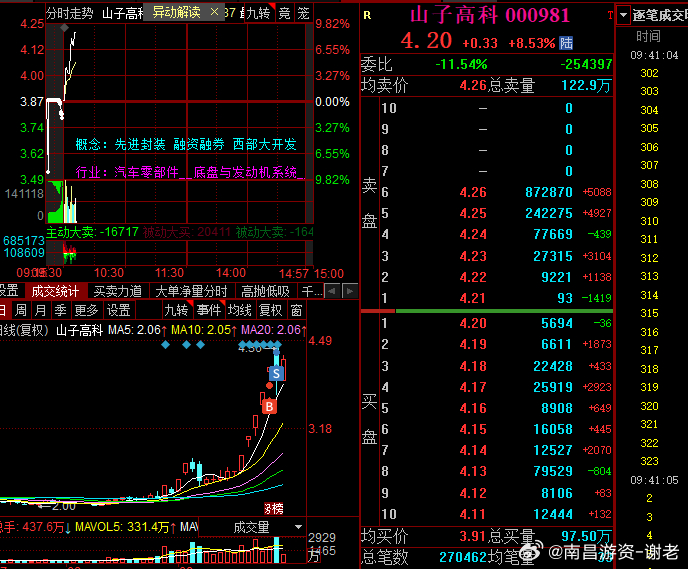The image size is (688, 569).
Task: Click the first blue diamond event marker
Action: pyautogui.click(x=165, y=345)
